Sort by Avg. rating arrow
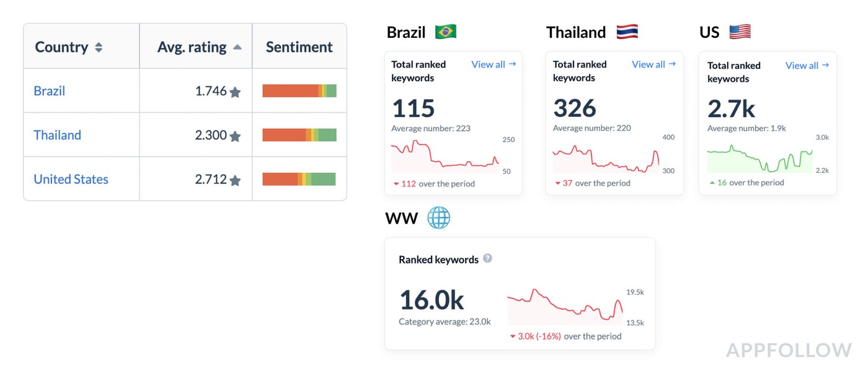Viewport: 868px width, 373px height. tap(237, 48)
